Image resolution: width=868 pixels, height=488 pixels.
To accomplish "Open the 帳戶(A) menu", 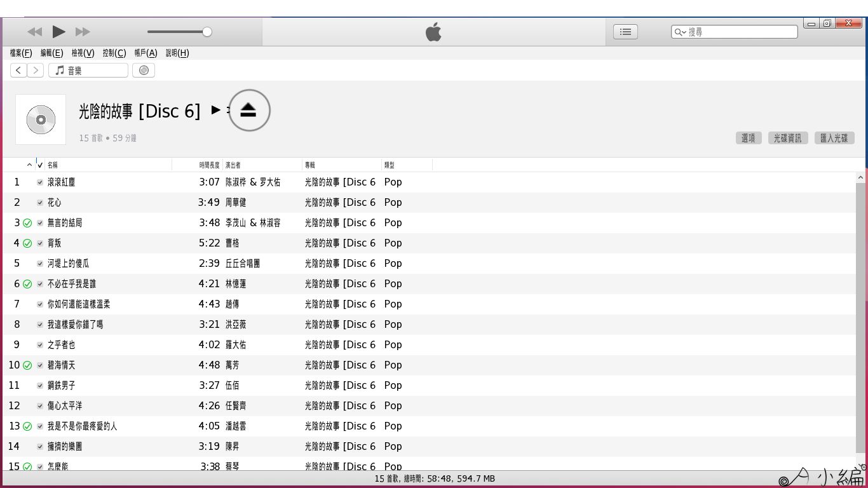I will coord(146,53).
